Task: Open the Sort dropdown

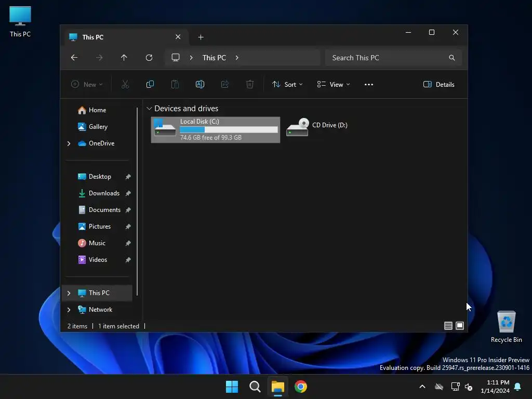Action: (287, 85)
